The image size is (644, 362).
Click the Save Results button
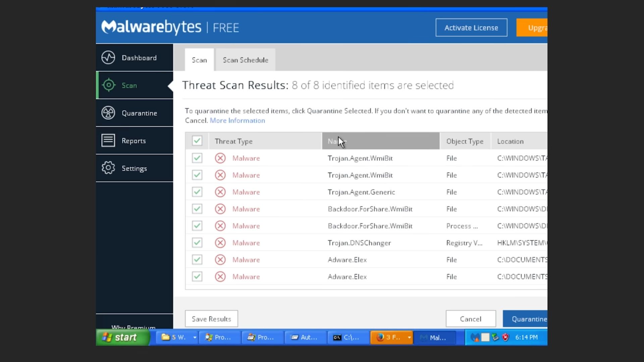click(x=211, y=319)
